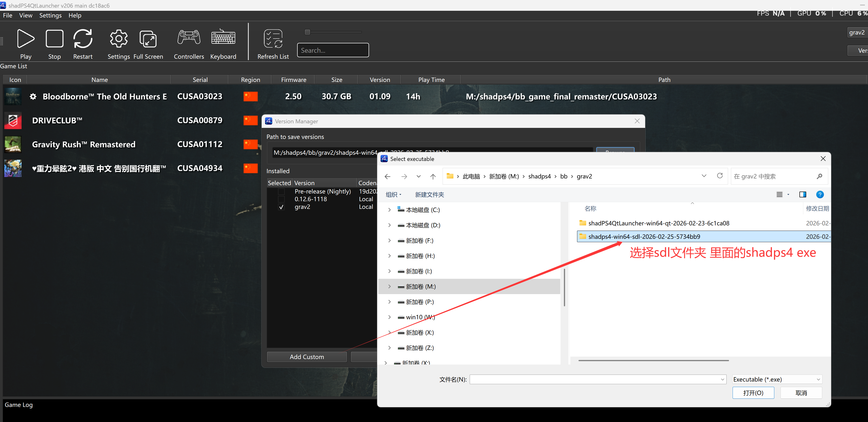Open the Controllers configuration icon
This screenshot has width=868, height=422.
coord(188,37)
